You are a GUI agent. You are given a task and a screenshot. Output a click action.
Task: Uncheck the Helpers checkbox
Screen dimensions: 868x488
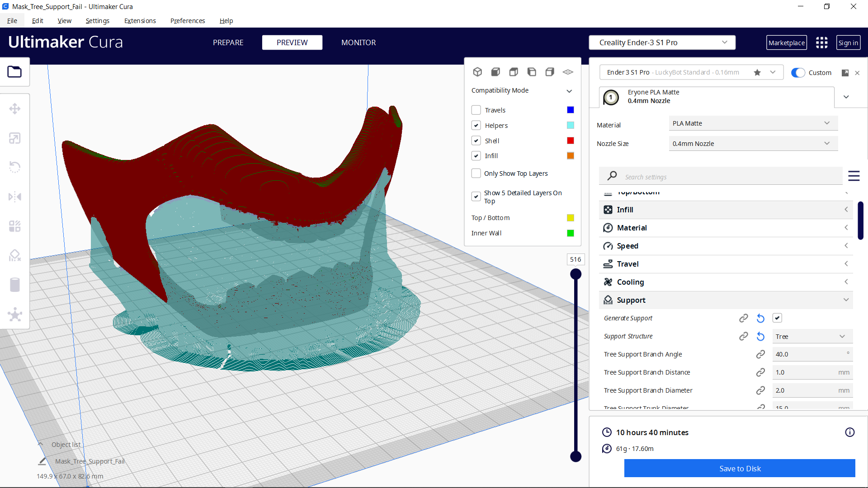click(x=476, y=126)
